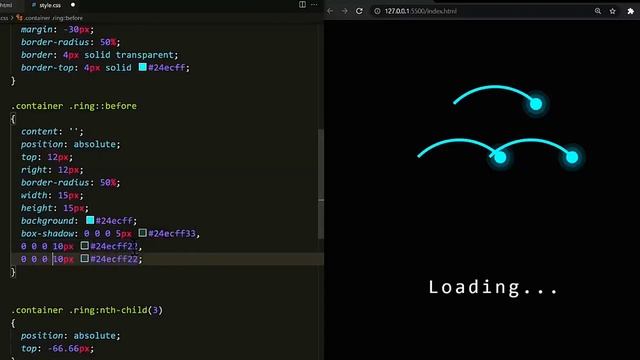This screenshot has height=360, width=640.
Task: Go forward in the browser
Action: click(344, 11)
